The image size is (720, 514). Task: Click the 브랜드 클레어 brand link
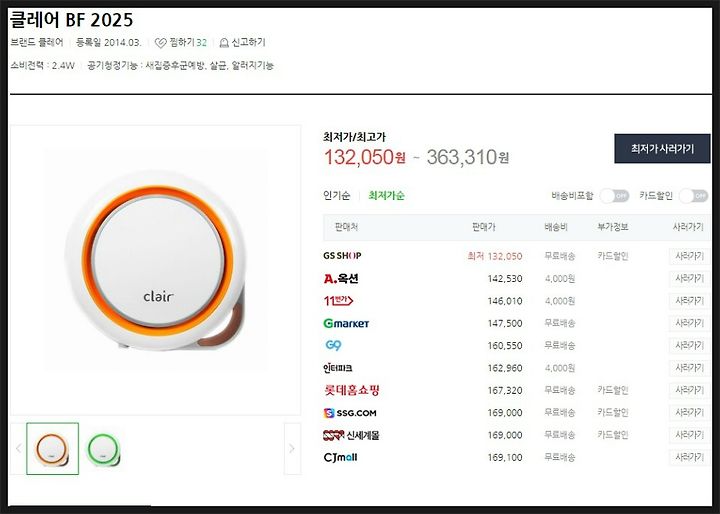coord(37,43)
